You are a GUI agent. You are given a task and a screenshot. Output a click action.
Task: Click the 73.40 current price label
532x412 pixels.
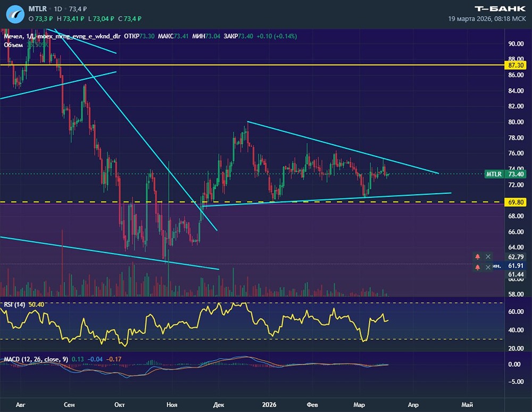(516, 174)
